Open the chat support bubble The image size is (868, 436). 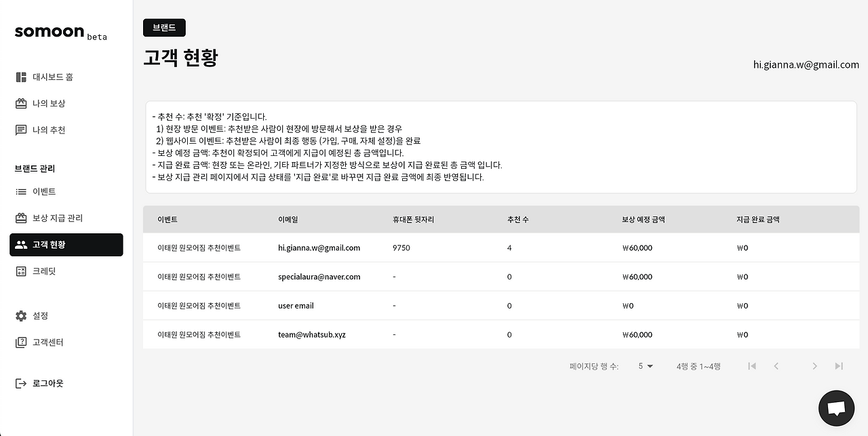click(x=836, y=408)
